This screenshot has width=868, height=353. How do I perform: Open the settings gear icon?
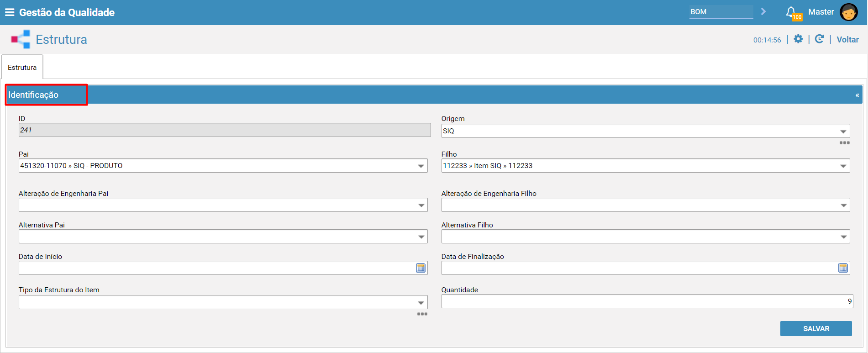coord(798,39)
